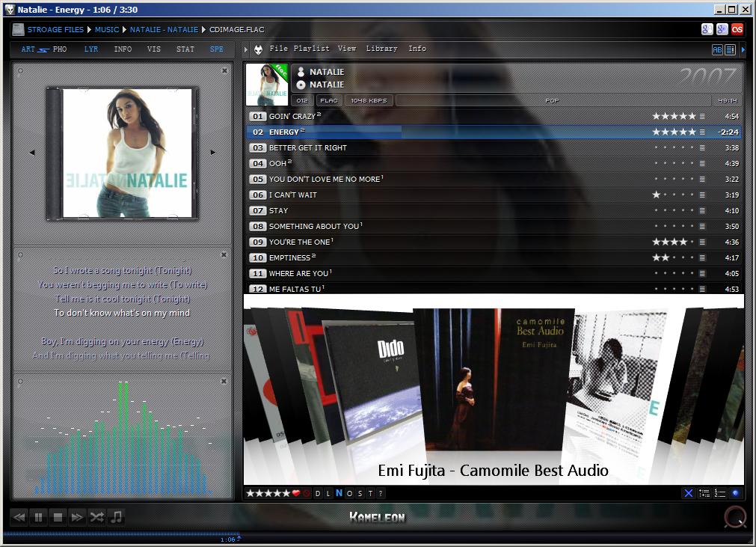Click the red heart love icon
Viewport: 756px width, 547px height.
pos(296,493)
